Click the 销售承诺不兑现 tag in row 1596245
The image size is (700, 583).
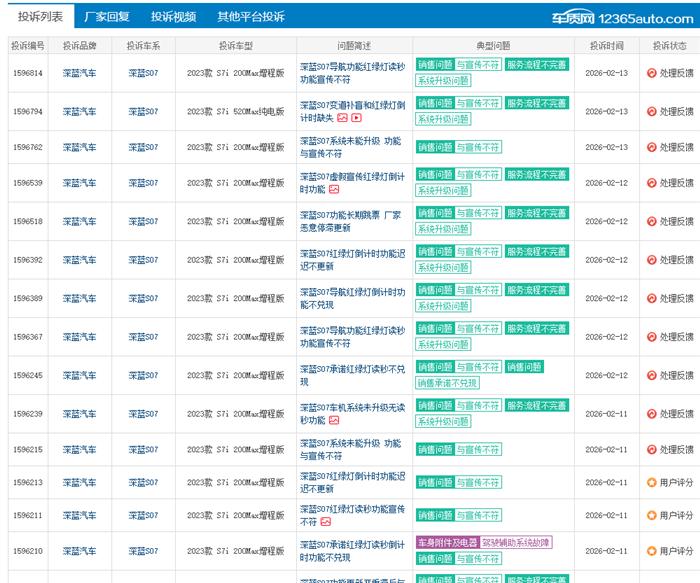(447, 383)
